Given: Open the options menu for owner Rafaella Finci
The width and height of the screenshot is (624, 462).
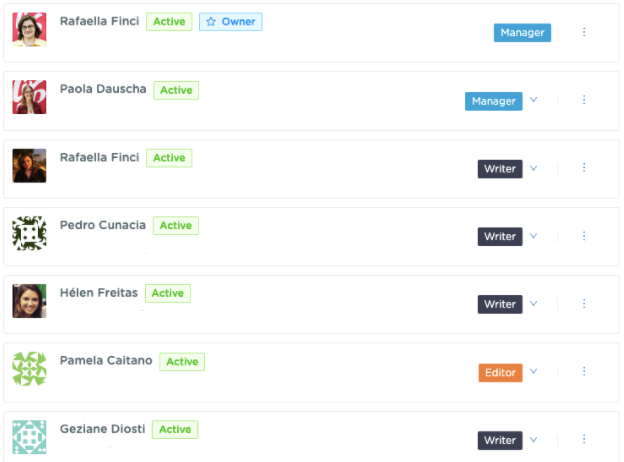Looking at the screenshot, I should click(584, 32).
